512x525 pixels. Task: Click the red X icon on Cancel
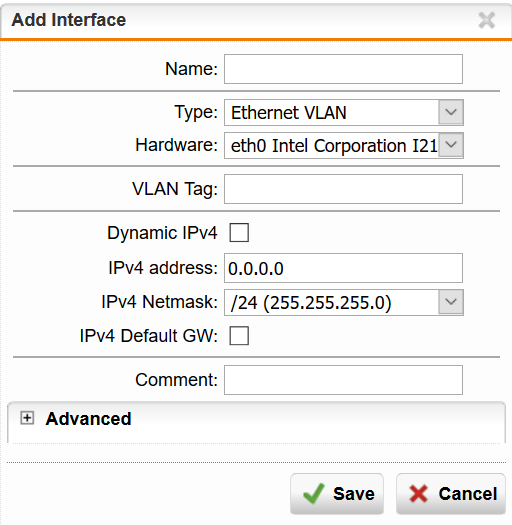click(x=419, y=494)
